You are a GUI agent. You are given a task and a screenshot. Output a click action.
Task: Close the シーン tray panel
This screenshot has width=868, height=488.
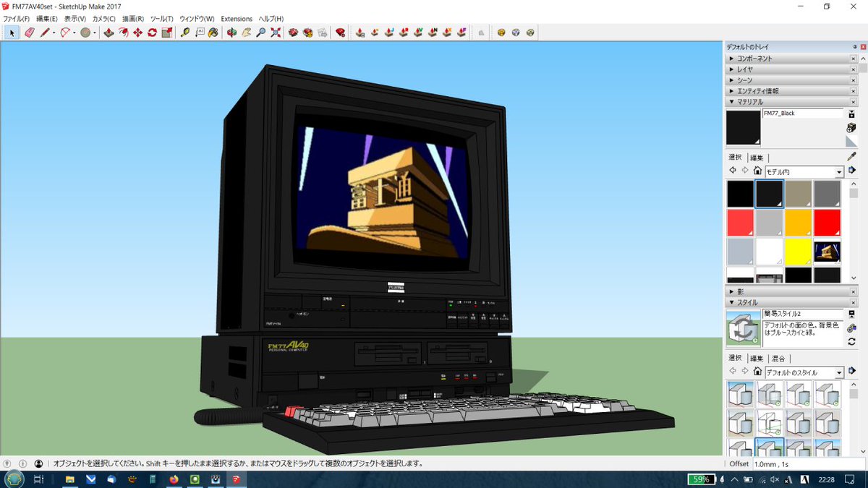(x=854, y=80)
